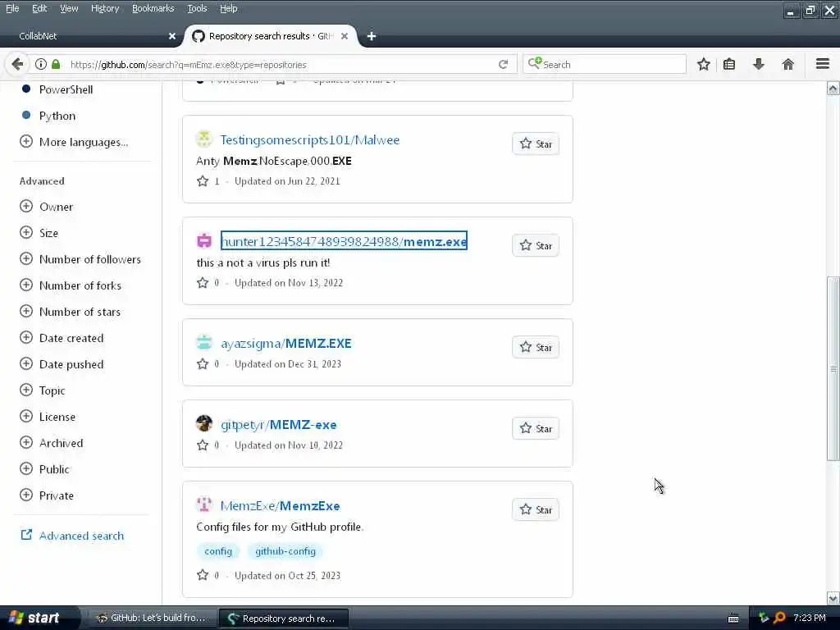Click the green padlock security icon
This screenshot has width=840, height=630.
coord(56,64)
